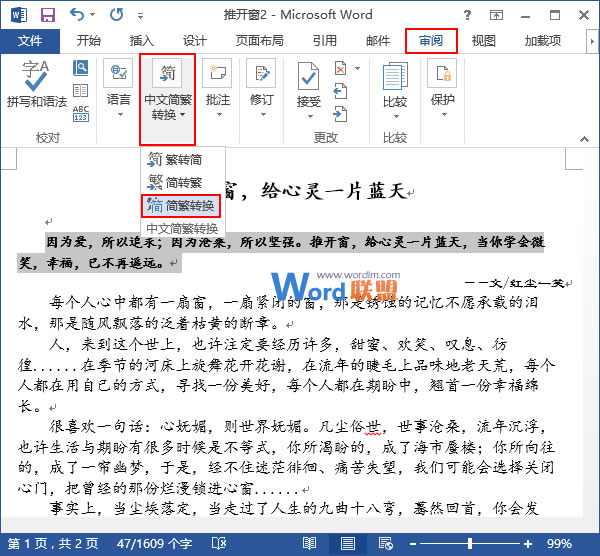
Task: Switch to the 视图 tab
Action: click(x=483, y=41)
